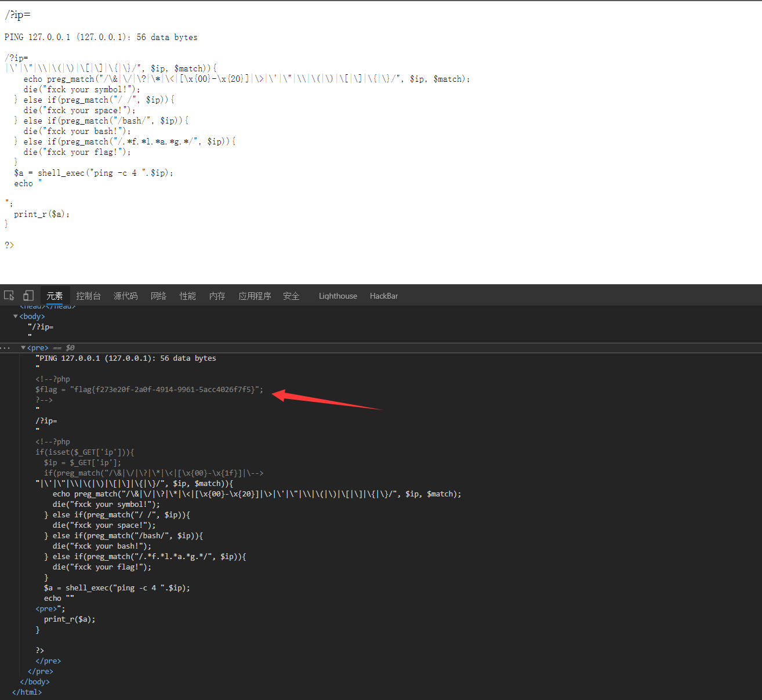762x700 pixels.
Task: Open the 网络 Network panel
Action: pyautogui.click(x=158, y=296)
